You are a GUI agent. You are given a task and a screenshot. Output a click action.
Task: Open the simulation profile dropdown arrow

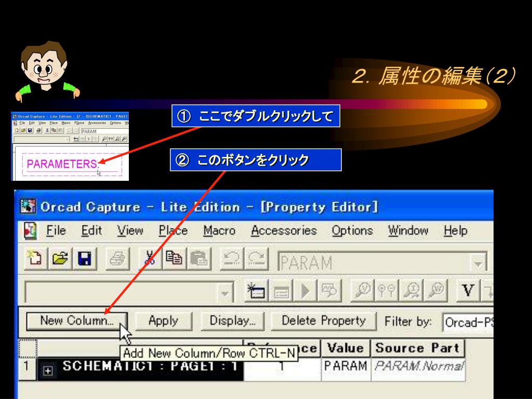tap(224, 293)
